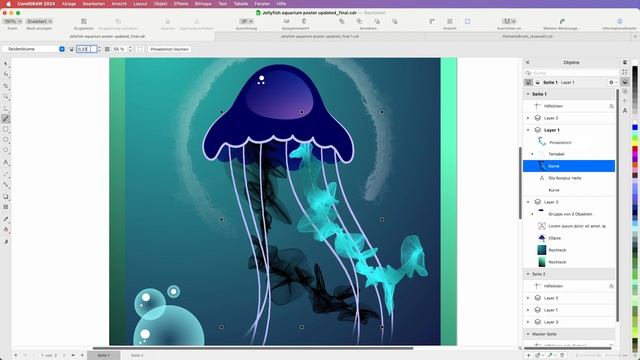Open the Bearbeiten menu
This screenshot has height=360, width=640.
[x=93, y=4]
